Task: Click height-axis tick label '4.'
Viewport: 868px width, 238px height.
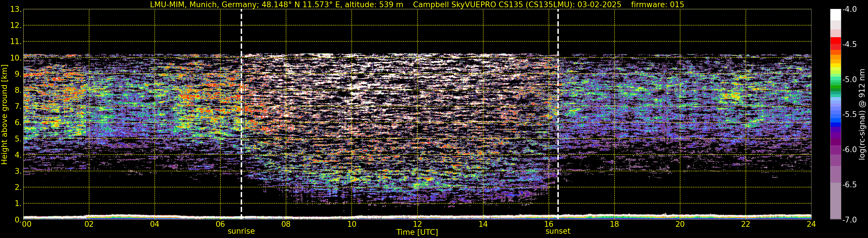Action: click(x=18, y=155)
